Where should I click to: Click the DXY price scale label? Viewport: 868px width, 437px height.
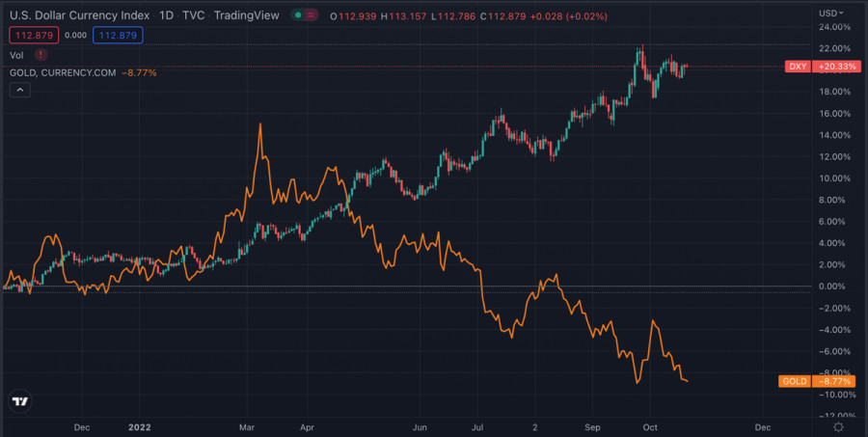[x=798, y=67]
